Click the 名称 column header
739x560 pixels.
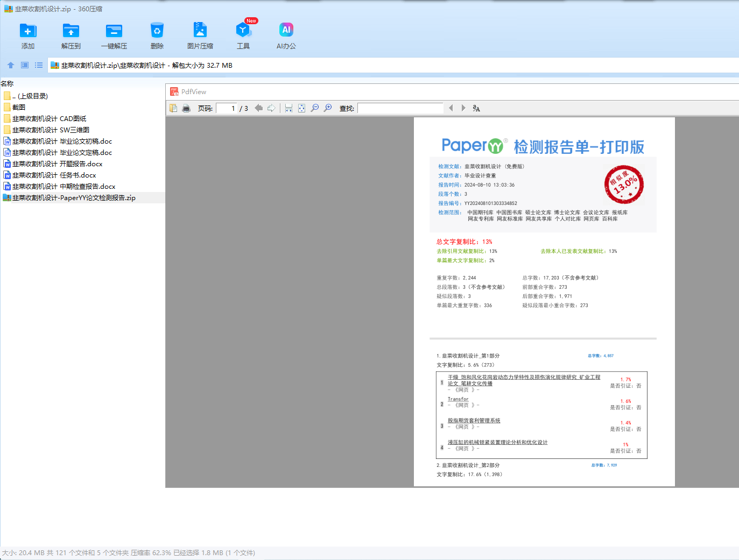coord(8,83)
